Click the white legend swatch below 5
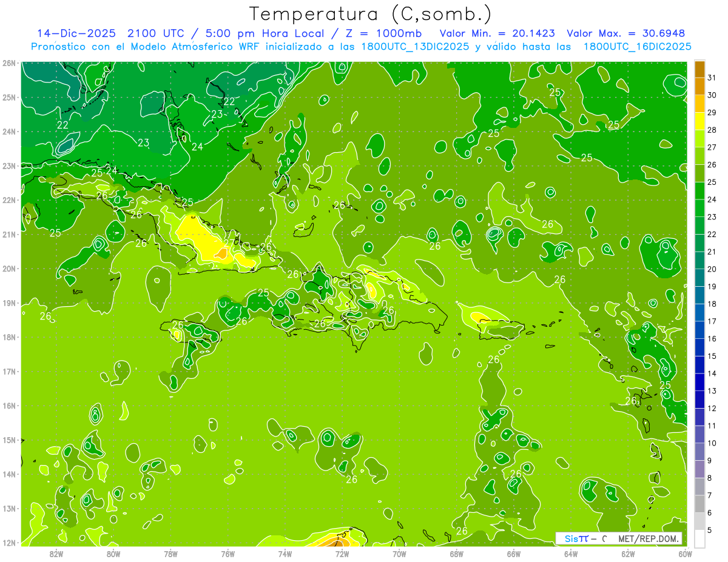 click(699, 538)
